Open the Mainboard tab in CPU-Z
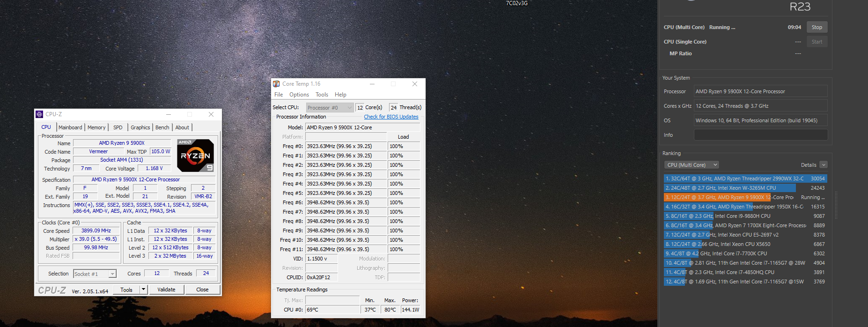This screenshot has width=868, height=327. [70, 127]
